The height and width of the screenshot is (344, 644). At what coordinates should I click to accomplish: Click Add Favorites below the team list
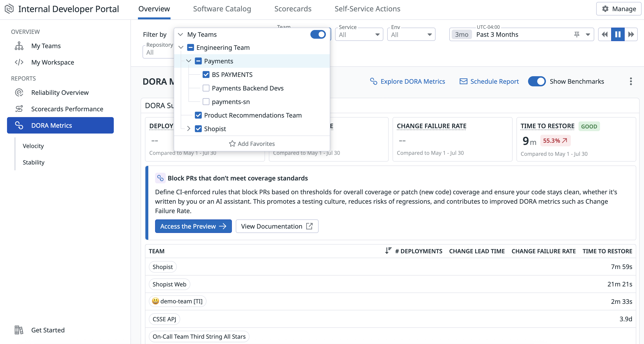[x=252, y=143]
